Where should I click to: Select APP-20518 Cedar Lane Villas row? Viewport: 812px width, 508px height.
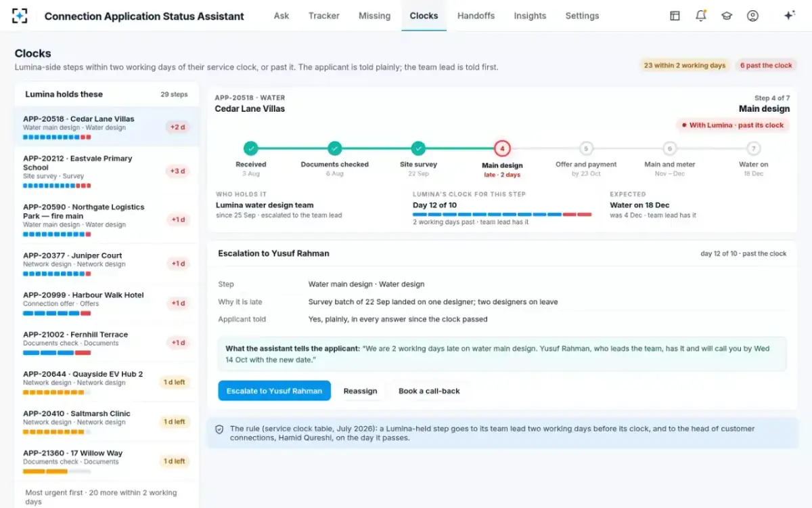click(x=107, y=127)
